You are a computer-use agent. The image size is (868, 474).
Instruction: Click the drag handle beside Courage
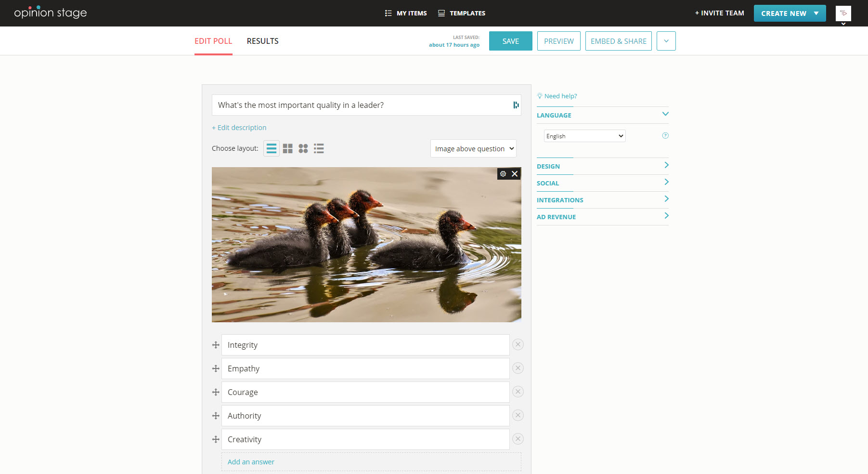point(216,392)
